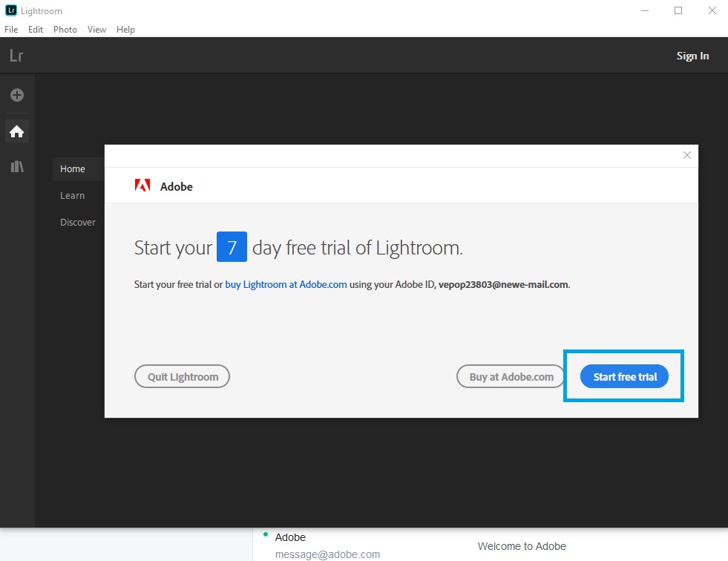Switch to the Discover tab
Image resolution: width=728 pixels, height=561 pixels.
pos(77,223)
